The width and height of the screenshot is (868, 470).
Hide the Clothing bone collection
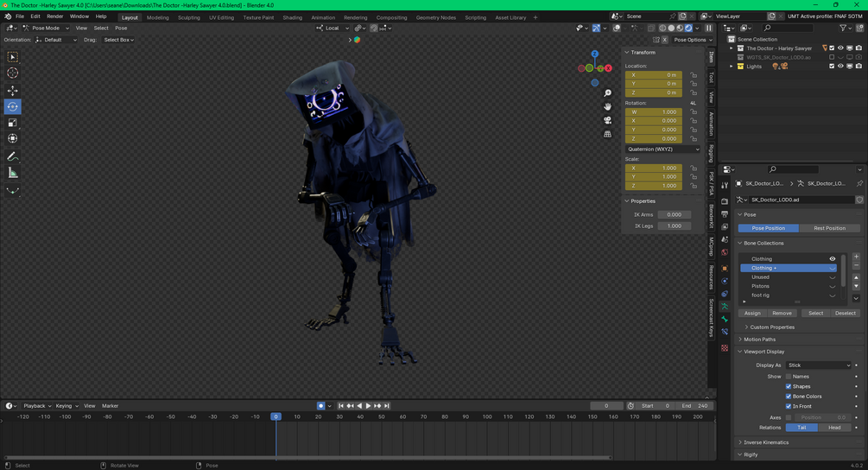click(x=833, y=258)
